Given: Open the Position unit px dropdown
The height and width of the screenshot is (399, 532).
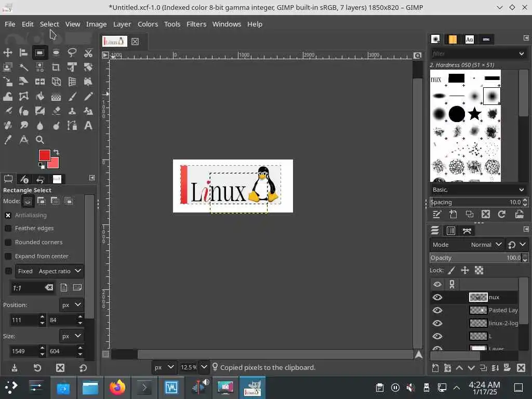Looking at the screenshot, I should click(71, 304).
